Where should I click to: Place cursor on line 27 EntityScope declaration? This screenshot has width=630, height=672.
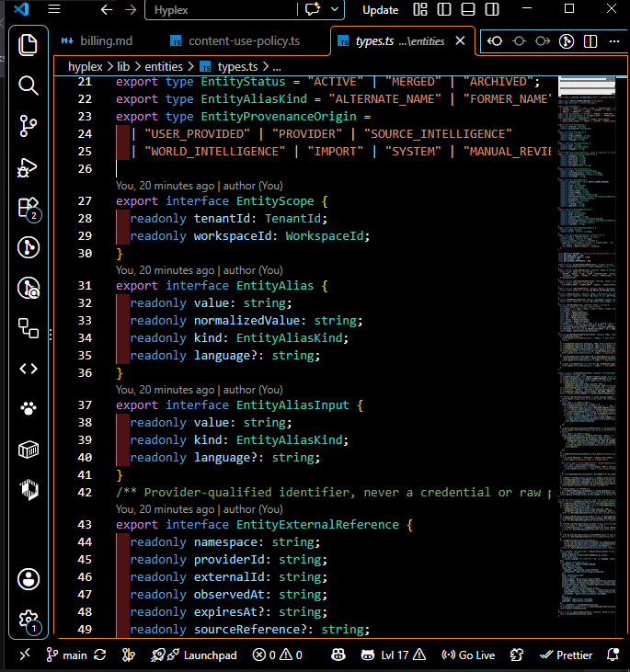(222, 201)
